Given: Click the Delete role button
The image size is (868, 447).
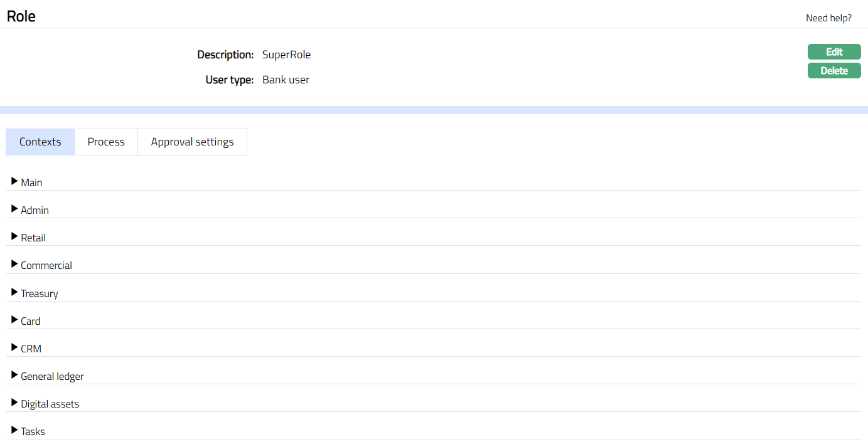Looking at the screenshot, I should point(833,71).
